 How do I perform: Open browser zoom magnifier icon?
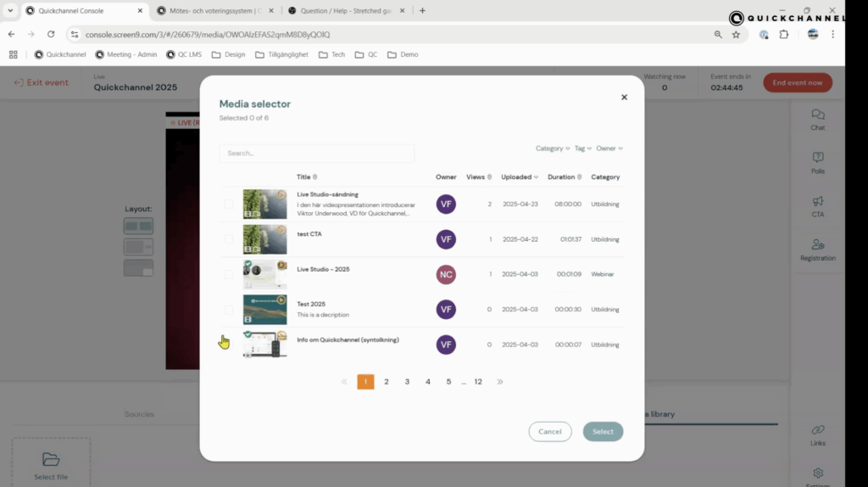click(718, 34)
